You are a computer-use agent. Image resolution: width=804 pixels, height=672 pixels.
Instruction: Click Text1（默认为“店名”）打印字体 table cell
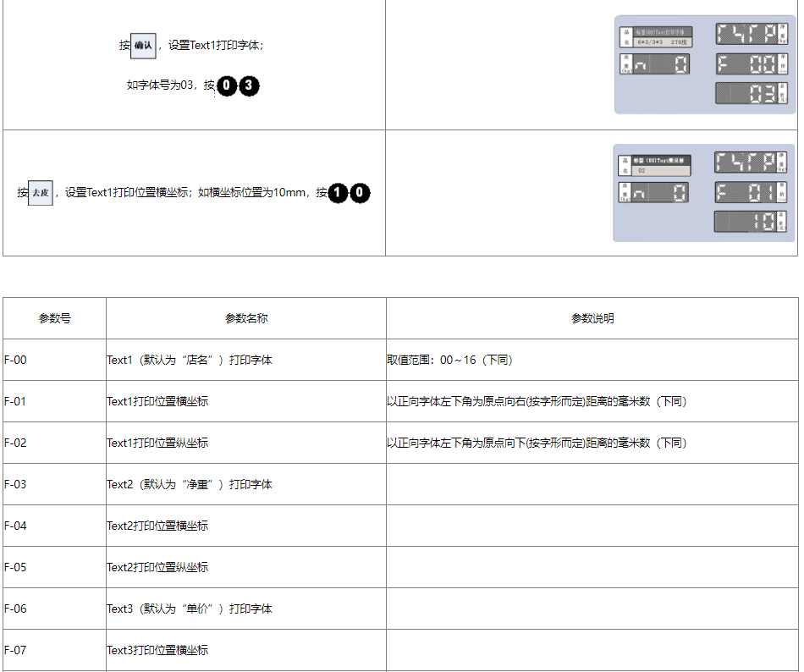click(190, 360)
